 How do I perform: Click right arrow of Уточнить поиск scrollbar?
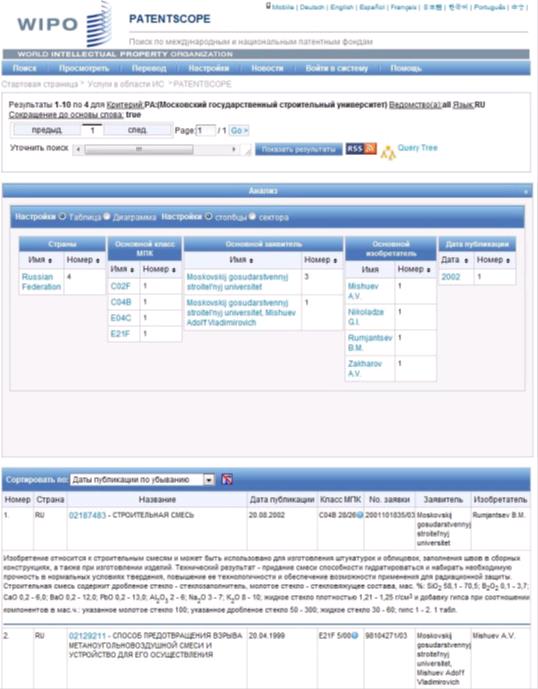tap(233, 149)
